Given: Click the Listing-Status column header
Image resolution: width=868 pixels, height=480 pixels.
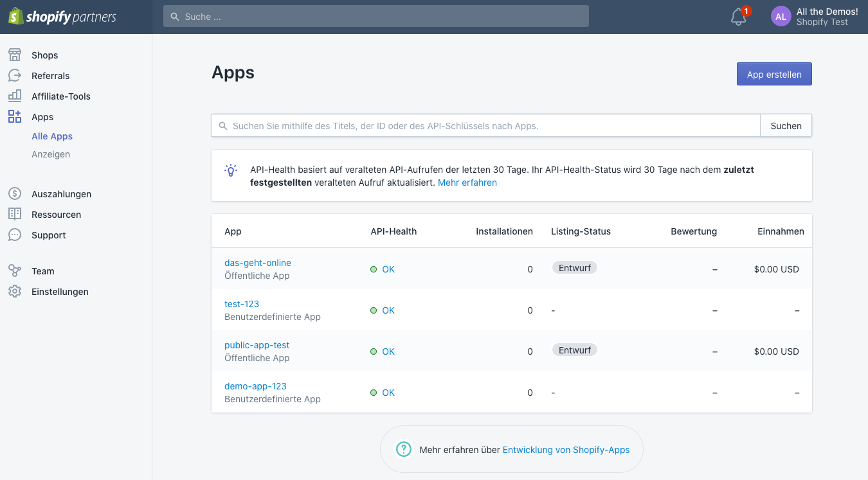Looking at the screenshot, I should coord(581,231).
